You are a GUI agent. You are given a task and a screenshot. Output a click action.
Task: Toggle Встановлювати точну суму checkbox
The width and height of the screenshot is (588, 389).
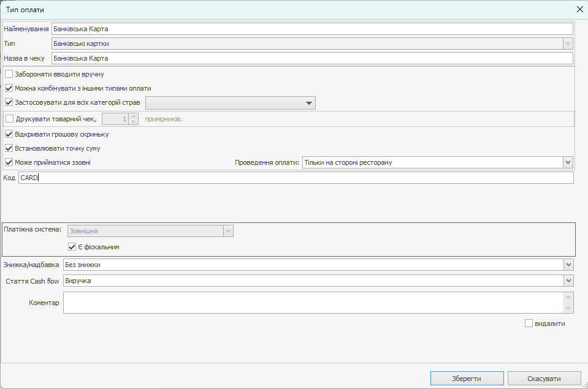pyautogui.click(x=9, y=148)
